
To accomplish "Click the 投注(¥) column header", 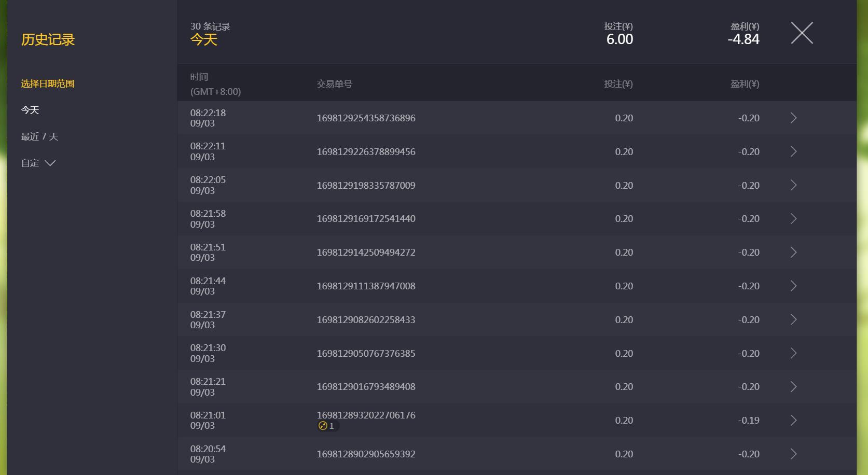I will (x=618, y=84).
